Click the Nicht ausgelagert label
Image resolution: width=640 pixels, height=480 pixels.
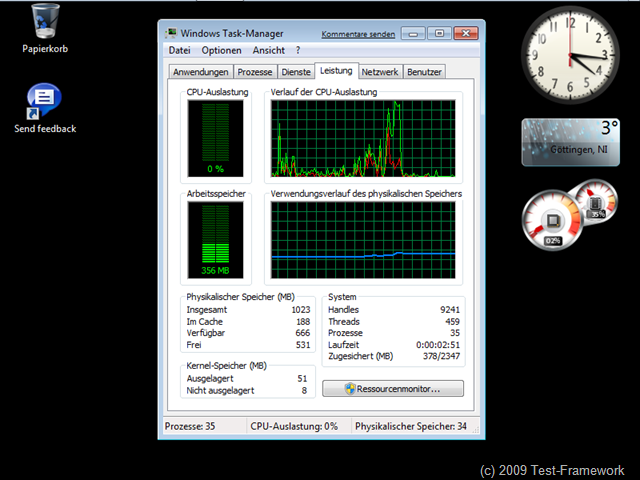tap(220, 391)
